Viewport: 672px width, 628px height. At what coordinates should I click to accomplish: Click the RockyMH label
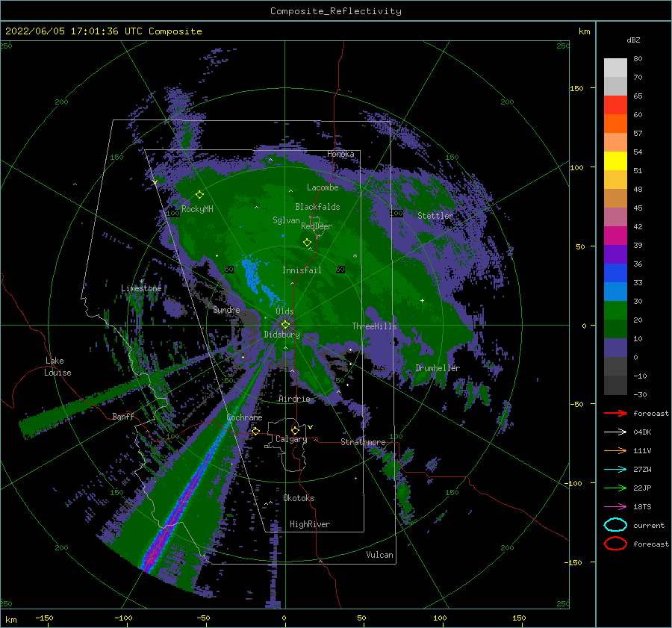(197, 209)
